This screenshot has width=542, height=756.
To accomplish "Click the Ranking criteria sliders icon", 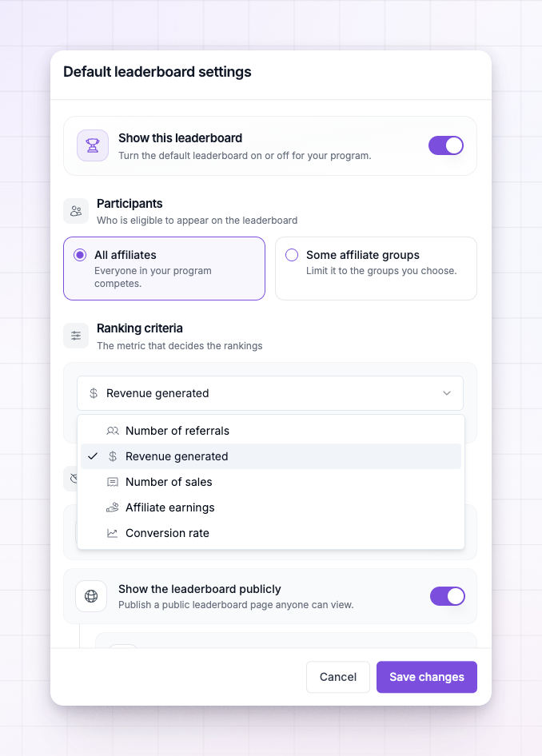I will [76, 336].
